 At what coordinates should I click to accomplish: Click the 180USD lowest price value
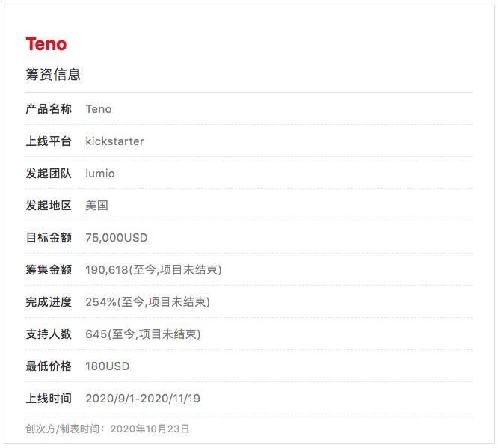108,366
